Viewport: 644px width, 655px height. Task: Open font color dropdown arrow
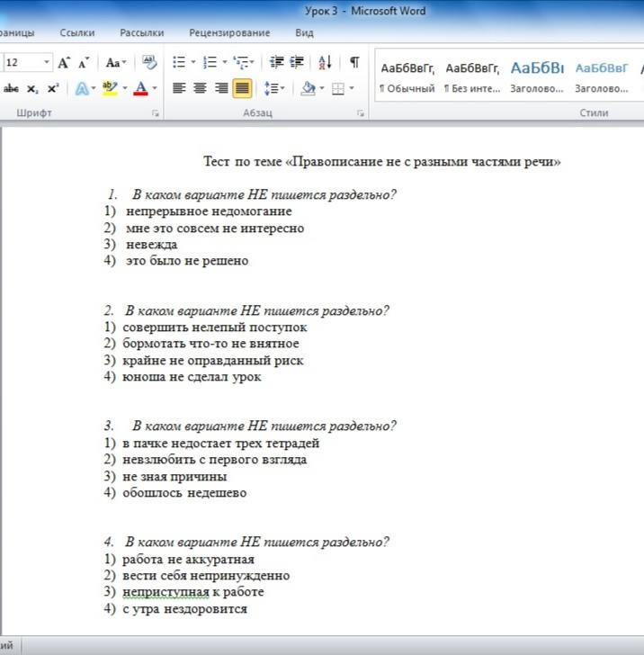click(155, 88)
